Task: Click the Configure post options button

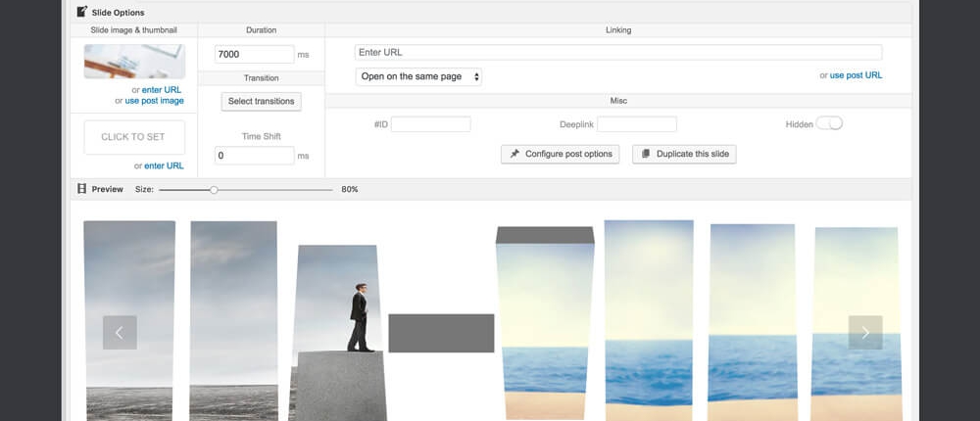Action: 560,154
